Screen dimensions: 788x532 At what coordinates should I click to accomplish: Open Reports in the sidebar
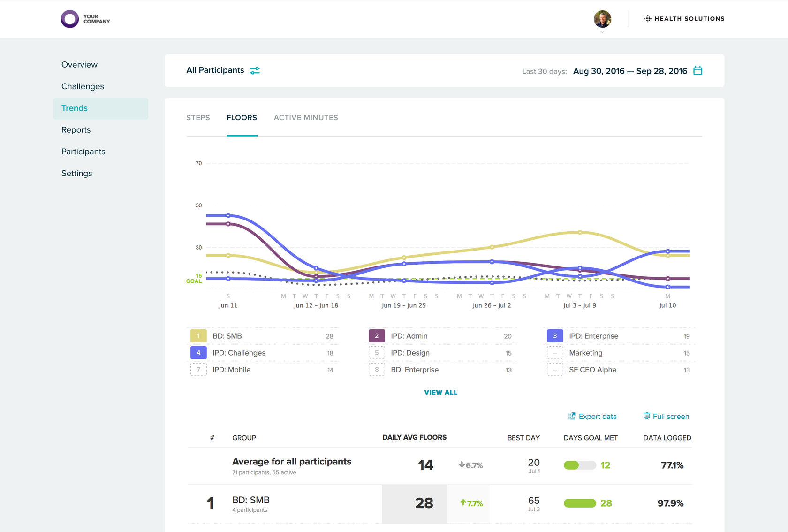tap(76, 130)
